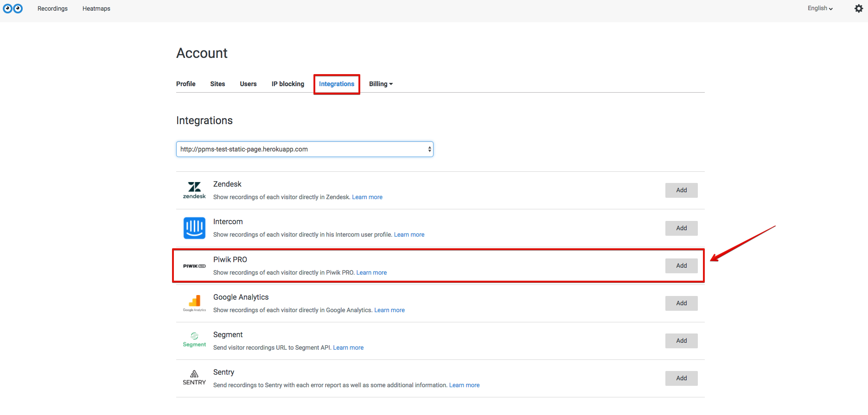This screenshot has height=415, width=868.
Task: Go to Heatmaps in the top navigation
Action: pos(96,8)
